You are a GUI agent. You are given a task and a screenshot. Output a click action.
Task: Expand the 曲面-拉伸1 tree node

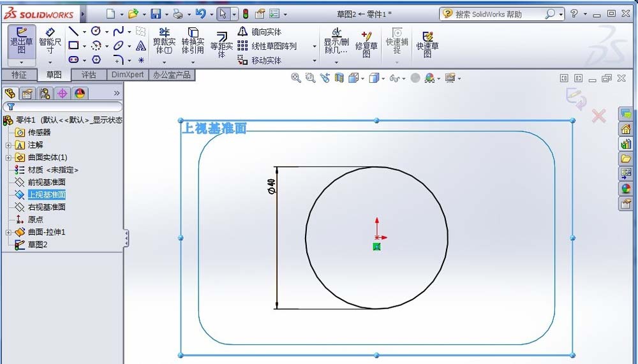pyautogui.click(x=8, y=233)
